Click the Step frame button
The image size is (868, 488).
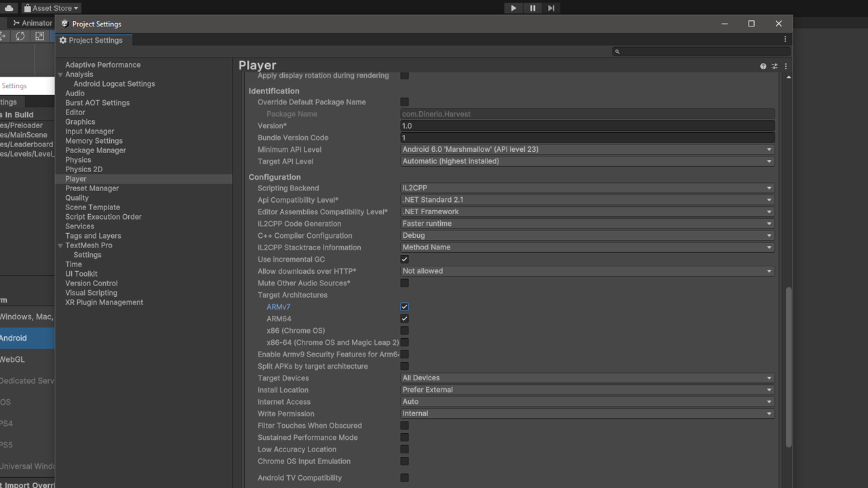click(551, 8)
